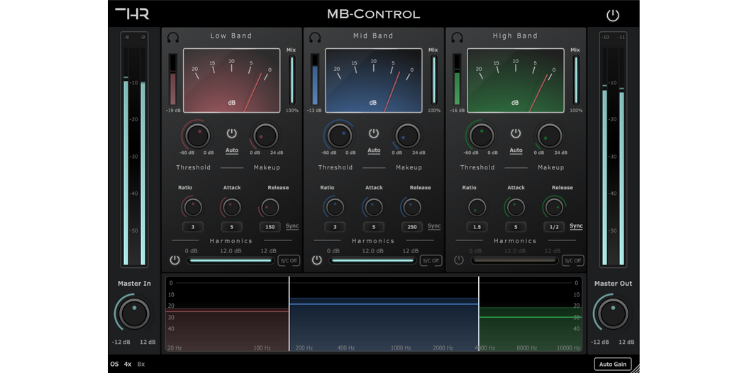Click the High Band Threshold knob
The width and height of the screenshot is (748, 373).
click(482, 135)
